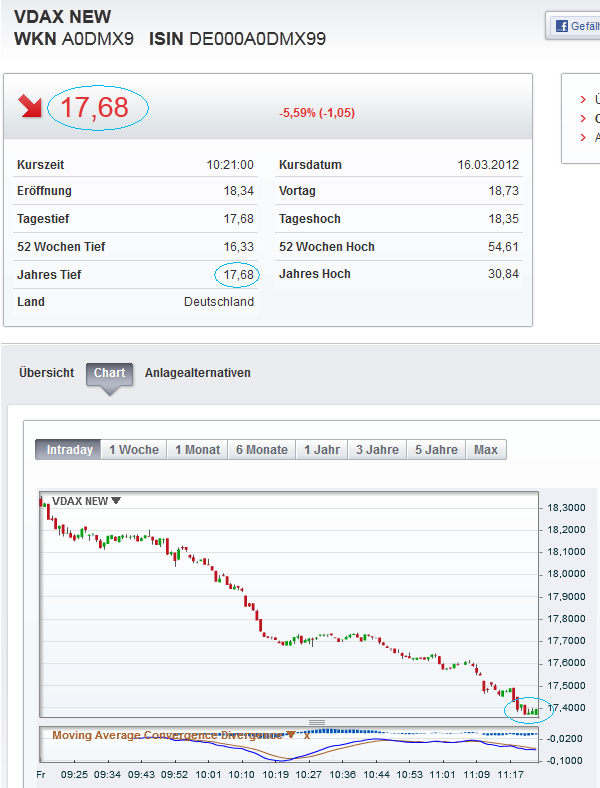
Task: Switch chart to 1 Jahr
Action: [322, 449]
